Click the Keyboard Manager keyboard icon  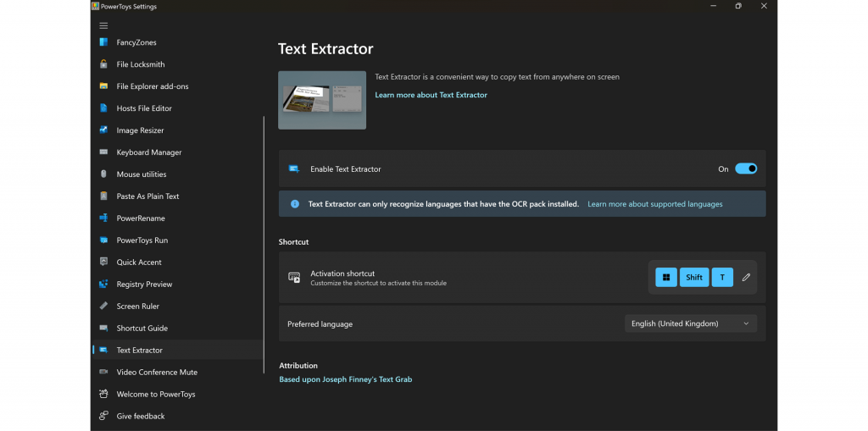tap(103, 152)
